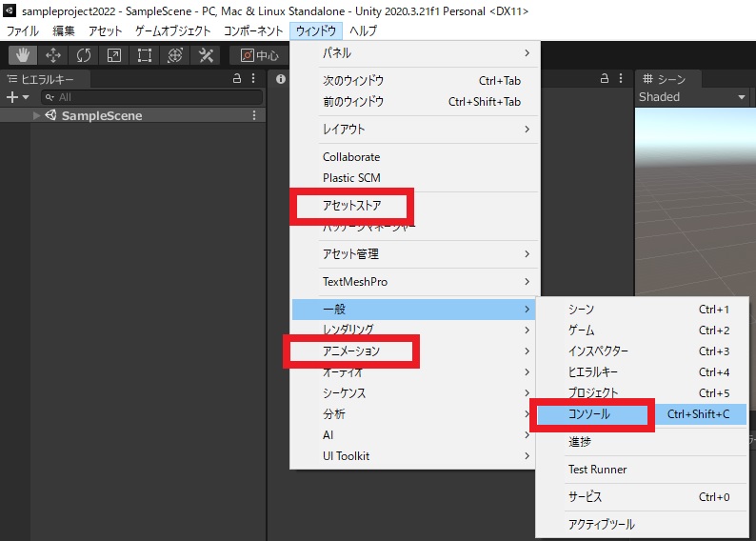
Task: Select the Move tool
Action: coord(53,55)
